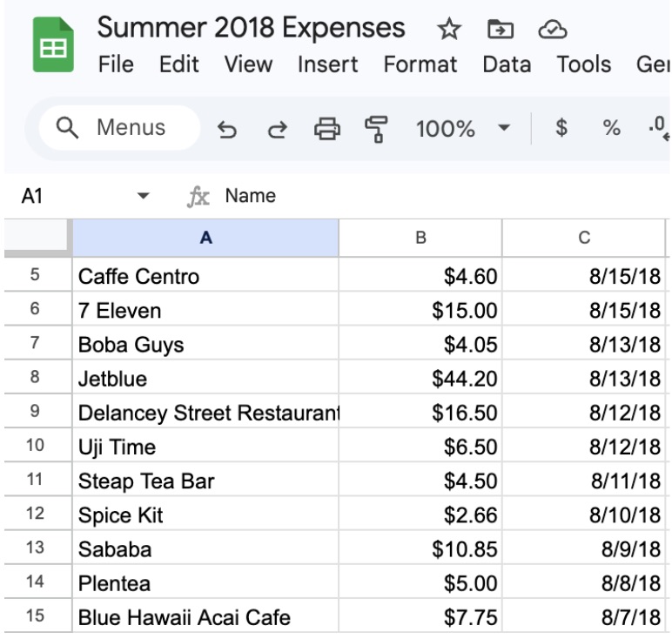The height and width of the screenshot is (639, 672).
Task: Select the $16.50 amount cell
Action: pyautogui.click(x=420, y=412)
